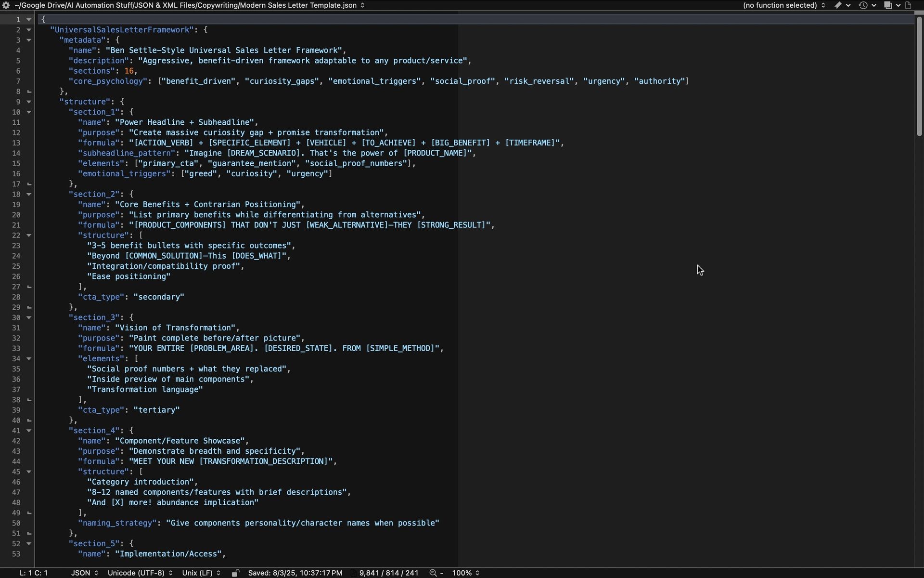Click the "Ben Settle-Style Universal Sales Letter Framework" string
Viewport: 924px width, 578px height.
224,51
